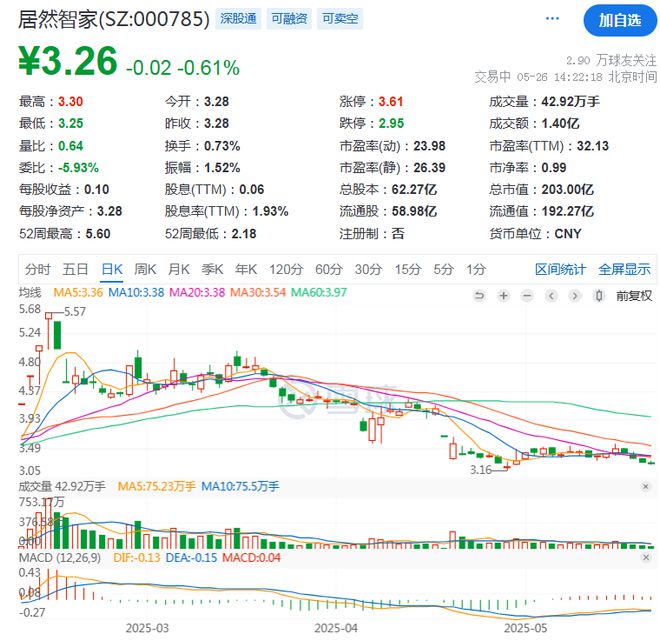The height and width of the screenshot is (641, 660).
Task: Select the 日K tab
Action: point(112,269)
